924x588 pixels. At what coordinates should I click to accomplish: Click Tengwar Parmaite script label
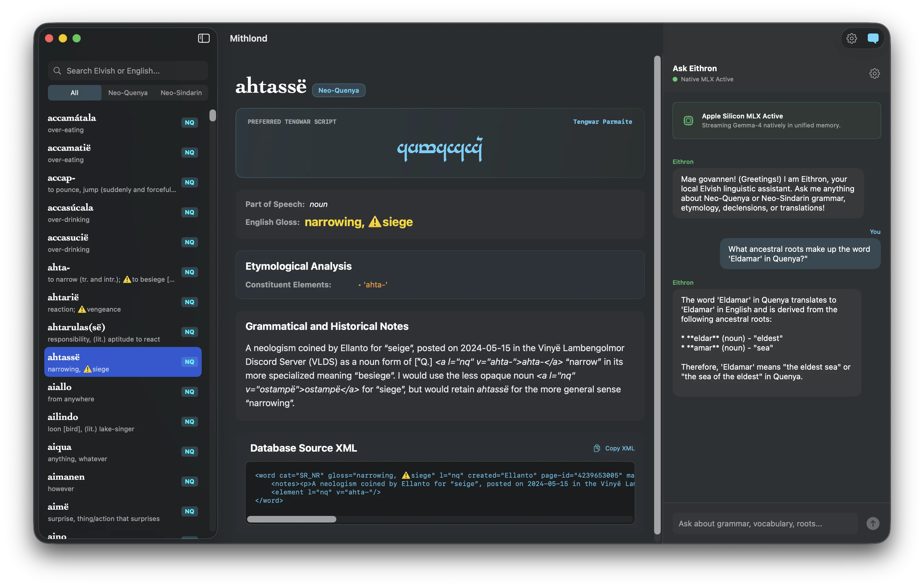[x=602, y=122]
